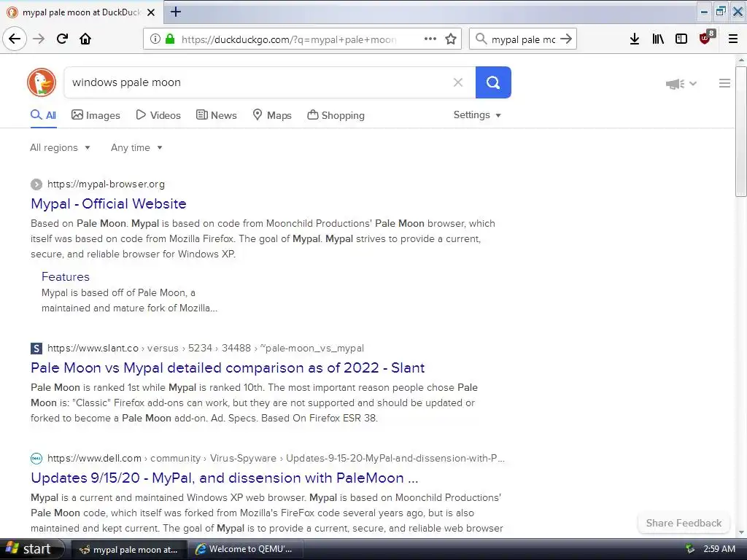Click the browser forward arrow

pyautogui.click(x=39, y=39)
